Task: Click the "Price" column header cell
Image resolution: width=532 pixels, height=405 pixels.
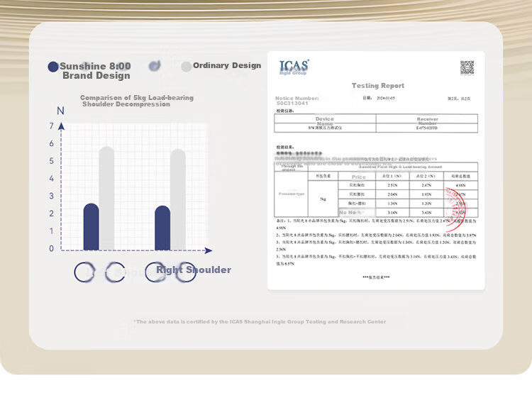Action: 357,177
